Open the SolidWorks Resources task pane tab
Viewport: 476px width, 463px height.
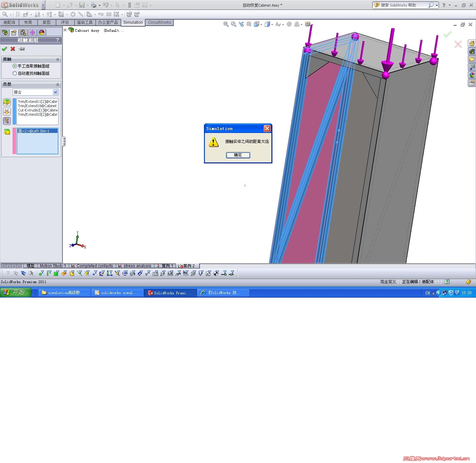point(472,44)
